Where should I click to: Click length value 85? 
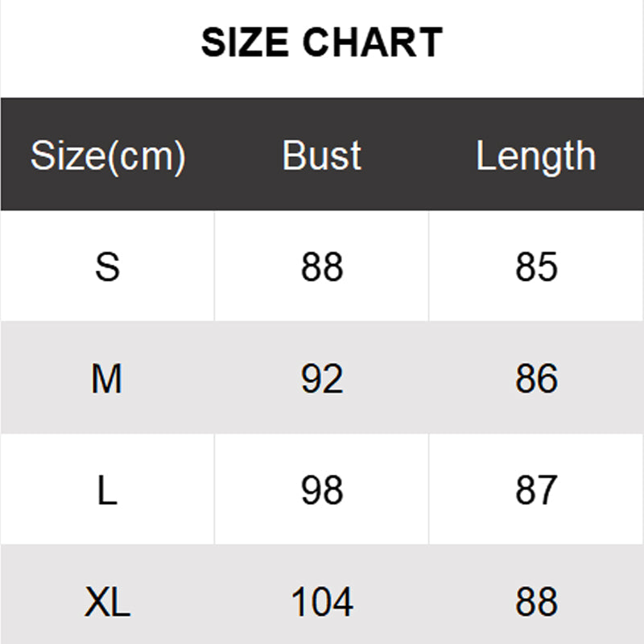click(x=536, y=266)
